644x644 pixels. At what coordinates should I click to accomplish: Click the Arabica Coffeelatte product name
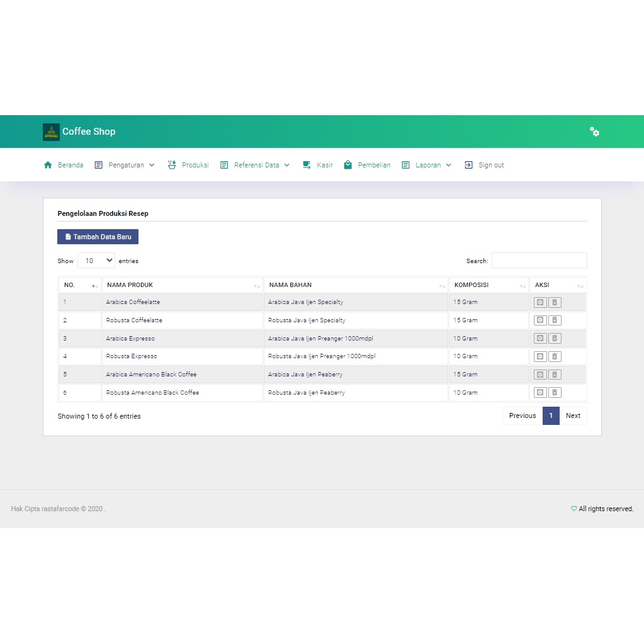(133, 302)
